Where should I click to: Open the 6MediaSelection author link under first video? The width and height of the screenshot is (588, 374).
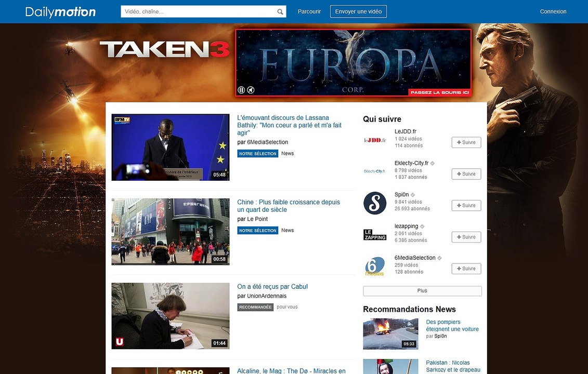pos(267,142)
